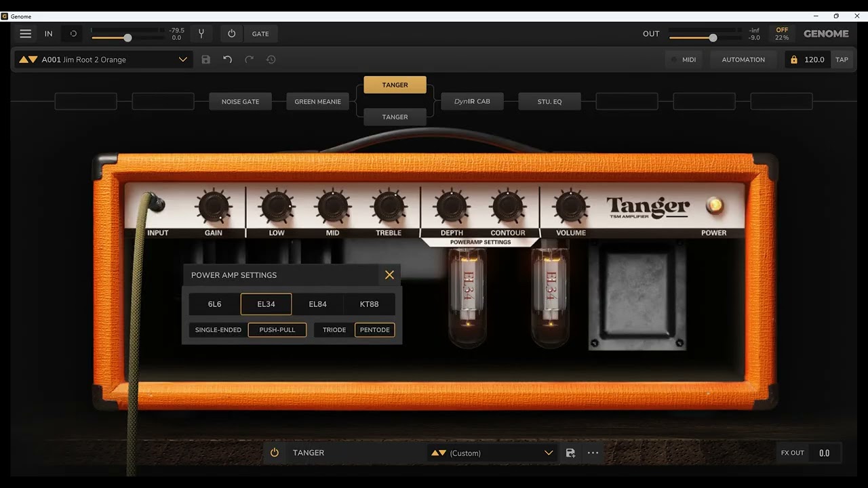
Task: Open the MIDI settings
Action: [x=684, y=60]
